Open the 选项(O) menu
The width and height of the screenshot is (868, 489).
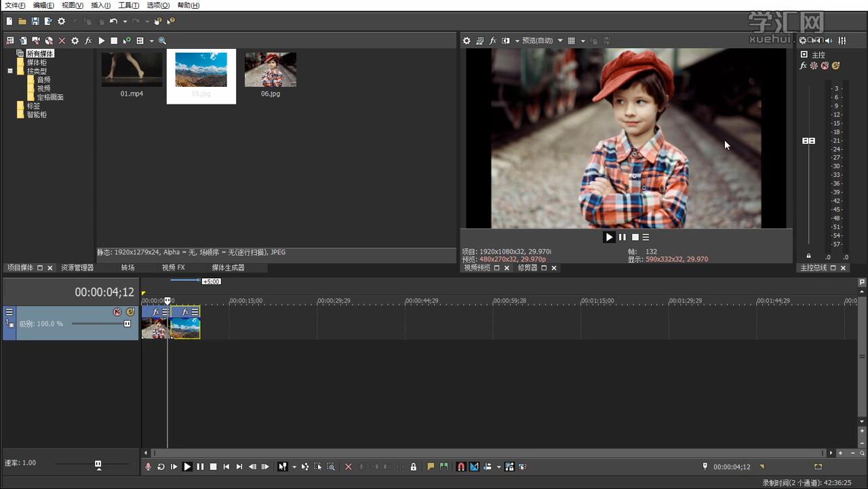coord(158,5)
